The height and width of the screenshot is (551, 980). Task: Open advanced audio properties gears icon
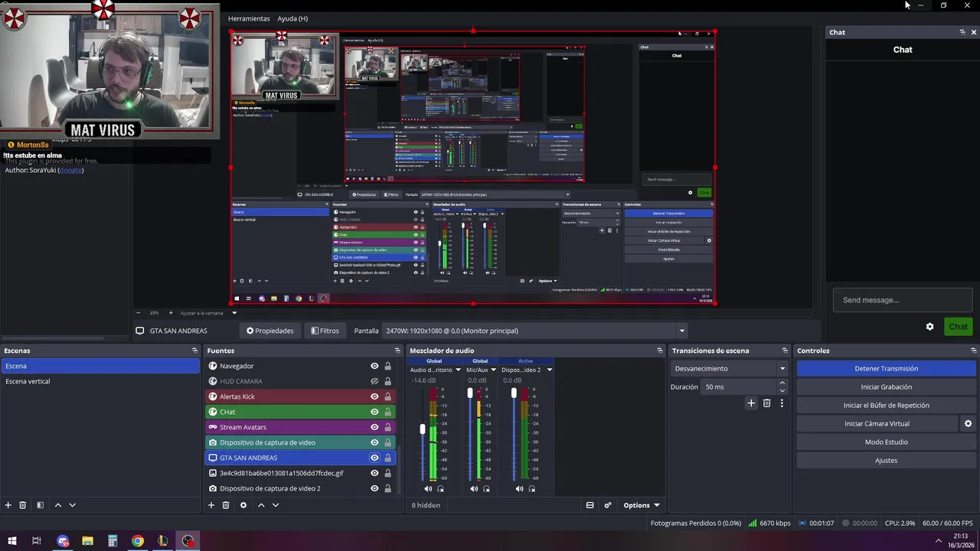click(608, 505)
